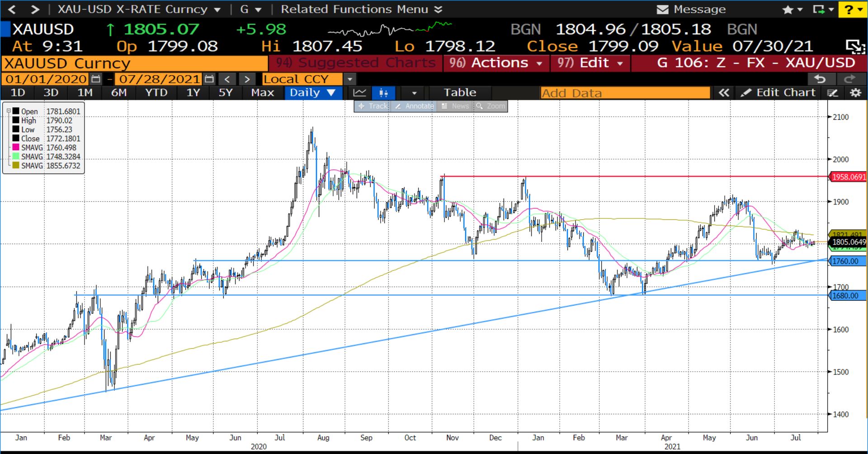868x454 pixels.
Task: Activate the Zoom tool
Action: [x=490, y=106]
